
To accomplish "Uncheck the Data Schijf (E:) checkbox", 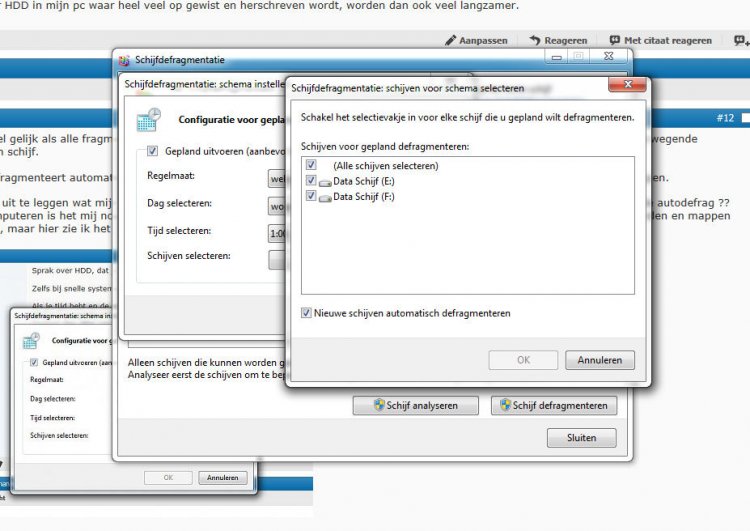I will (x=311, y=180).
